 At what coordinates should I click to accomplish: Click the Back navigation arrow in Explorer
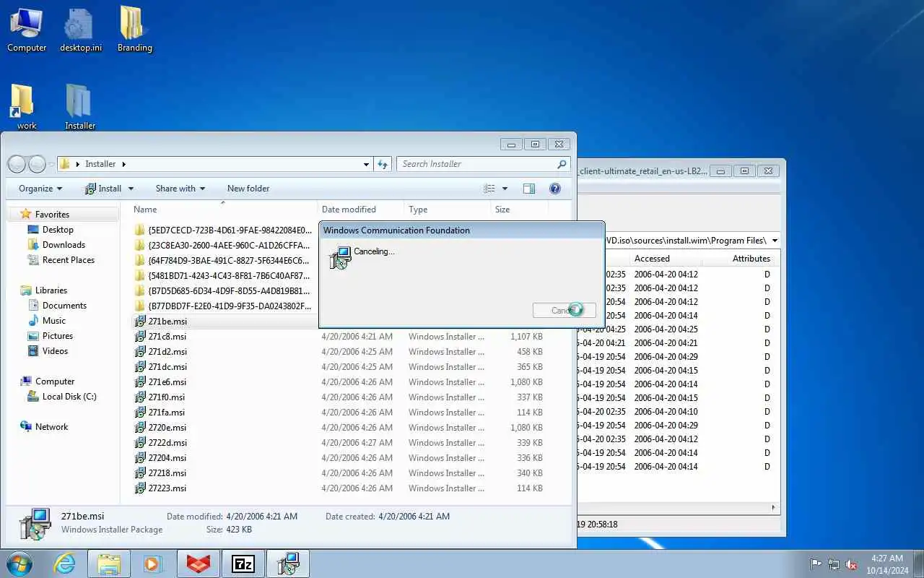click(17, 164)
